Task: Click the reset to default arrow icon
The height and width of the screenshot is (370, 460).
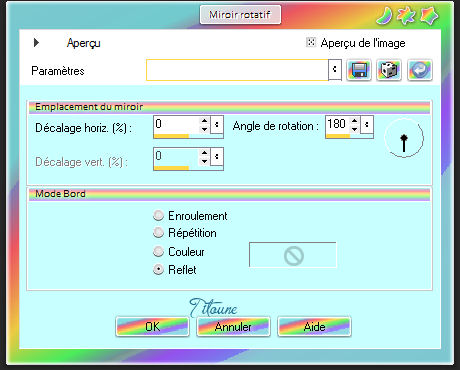Action: tap(420, 70)
